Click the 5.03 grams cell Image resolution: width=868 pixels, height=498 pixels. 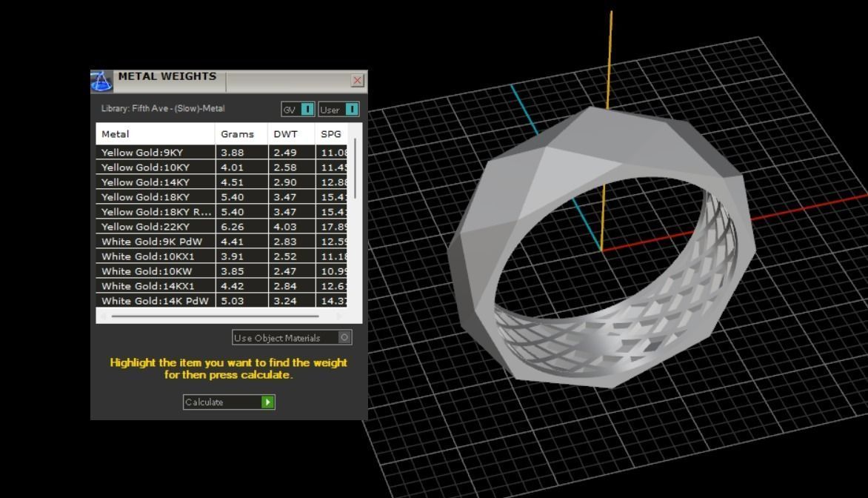point(241,301)
